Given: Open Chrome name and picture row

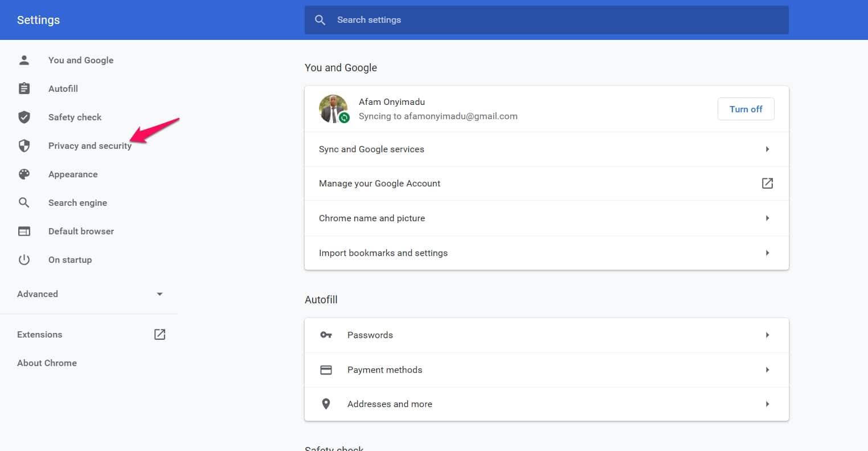Looking at the screenshot, I should pyautogui.click(x=547, y=218).
